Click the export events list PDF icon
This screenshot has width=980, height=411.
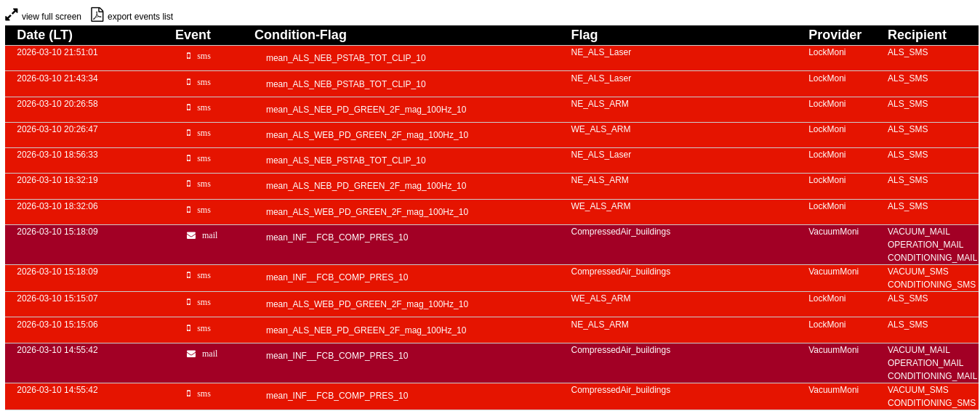point(97,15)
